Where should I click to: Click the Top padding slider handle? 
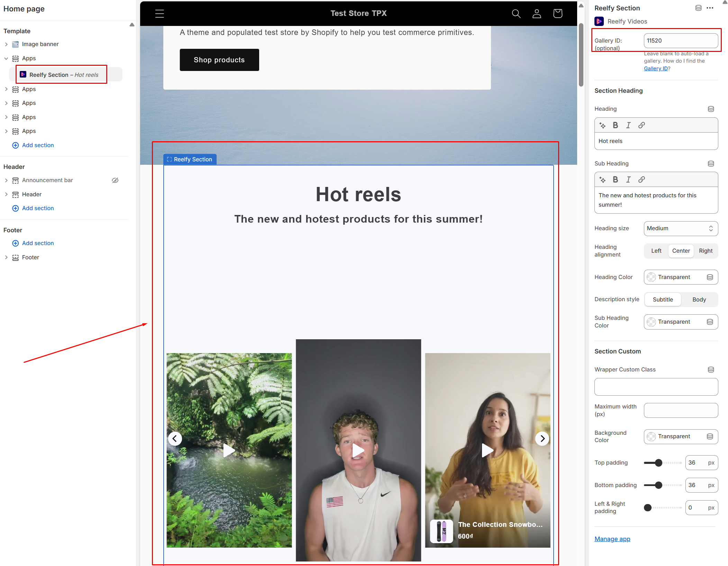[658, 463]
